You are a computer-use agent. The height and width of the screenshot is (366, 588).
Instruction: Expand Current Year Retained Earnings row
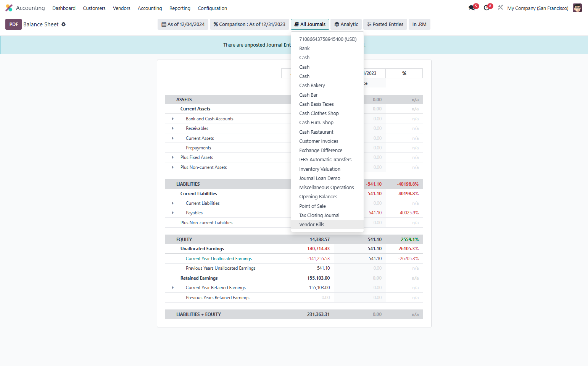(172, 288)
